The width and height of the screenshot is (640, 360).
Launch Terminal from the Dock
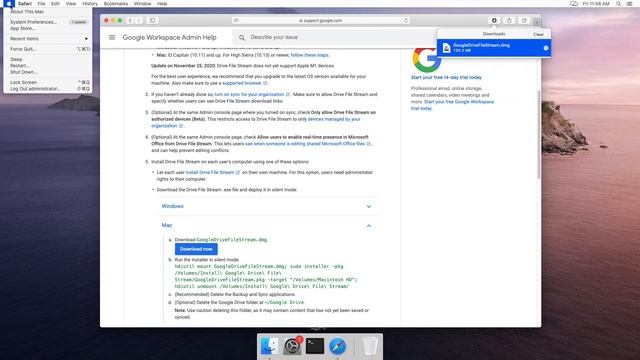point(315,346)
